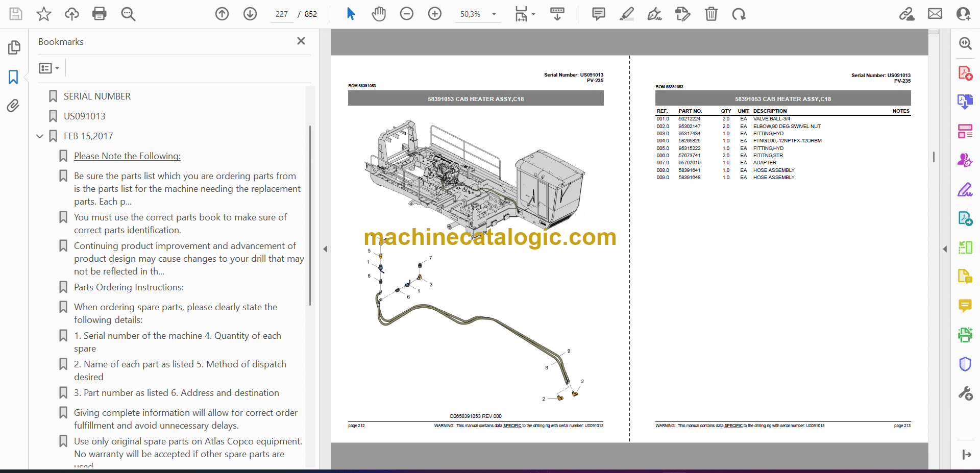Toggle the Bookmarks panel icon

13,77
